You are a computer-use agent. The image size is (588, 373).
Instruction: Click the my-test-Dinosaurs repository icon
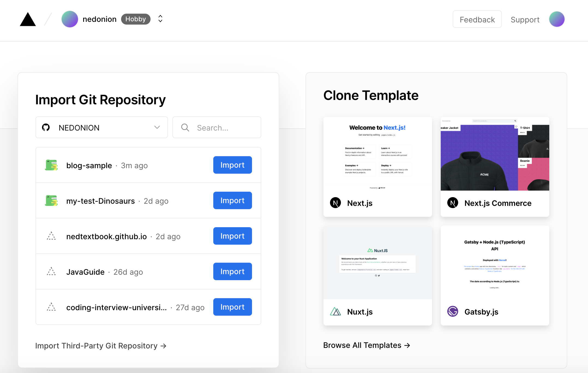tap(52, 200)
